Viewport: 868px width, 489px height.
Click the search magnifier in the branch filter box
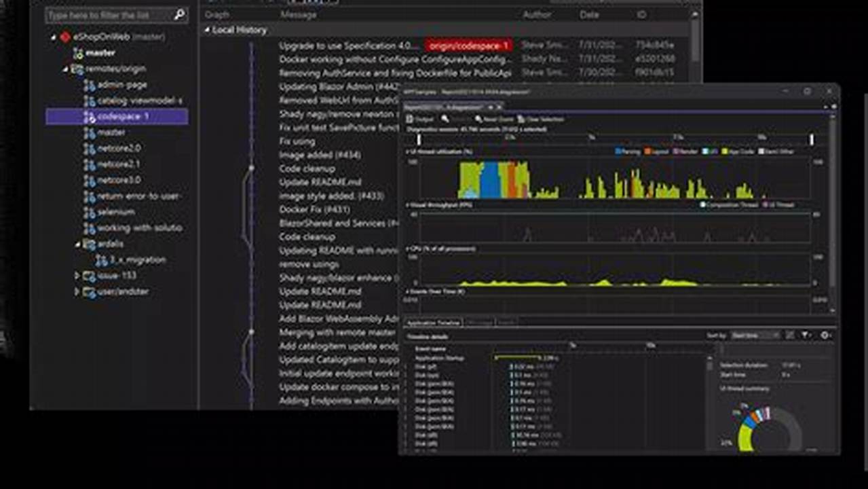[178, 14]
